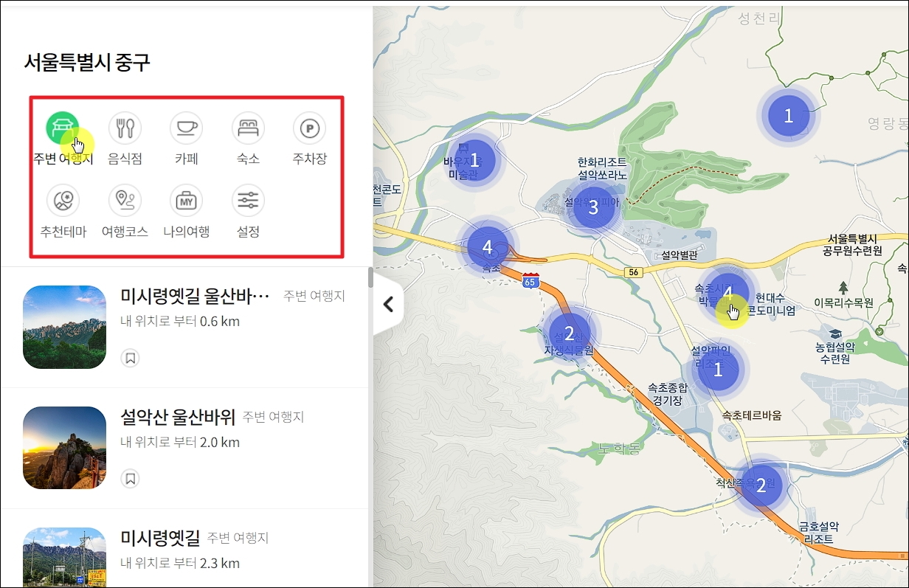Click the 한화리조트 설악쏘라노 map label

(x=602, y=168)
